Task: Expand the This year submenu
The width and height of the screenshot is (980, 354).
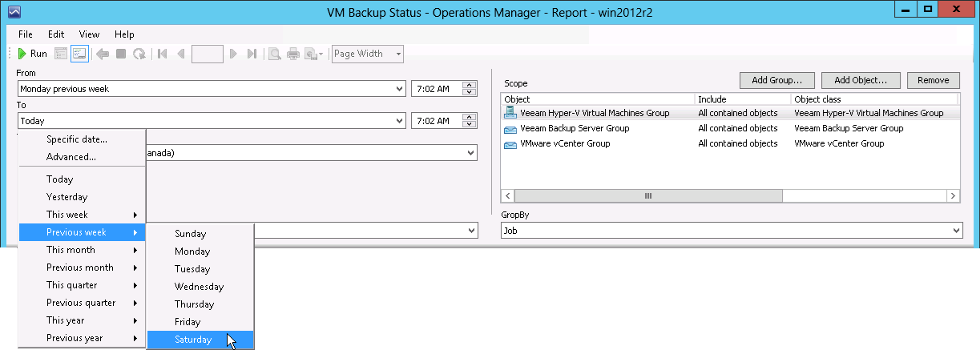Action: pos(82,320)
